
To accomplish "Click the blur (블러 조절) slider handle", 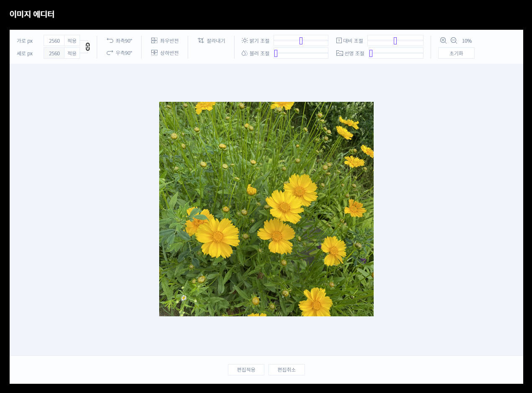I will coord(276,53).
